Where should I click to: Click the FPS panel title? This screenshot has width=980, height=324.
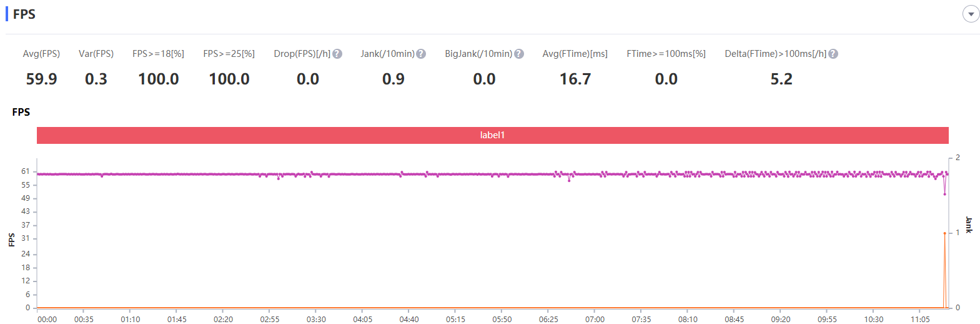[x=24, y=14]
